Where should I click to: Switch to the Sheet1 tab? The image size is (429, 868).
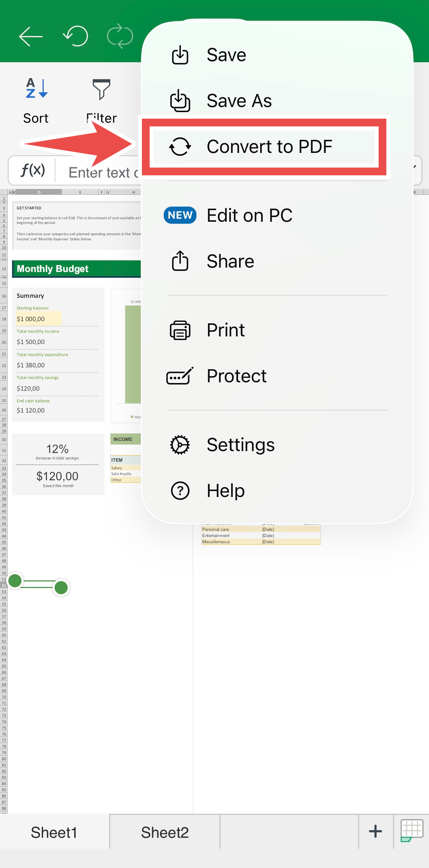54,832
